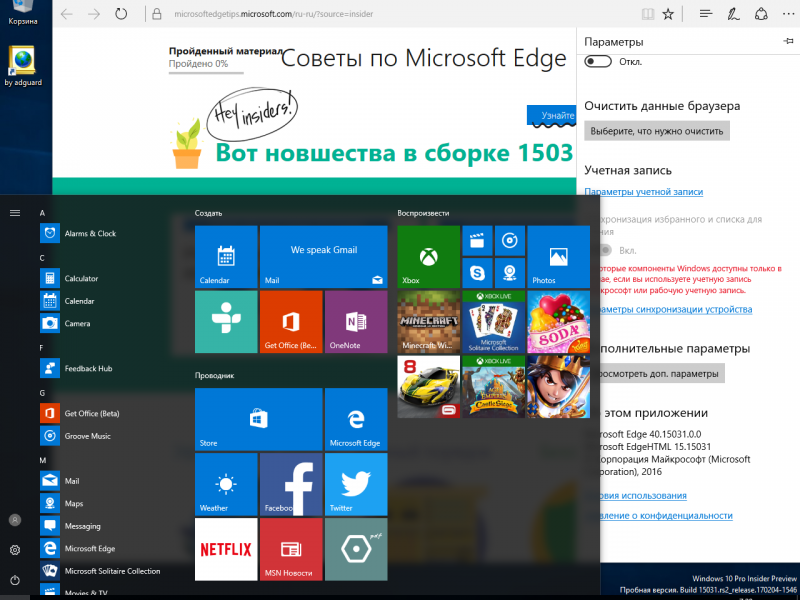Screen dimensions: 800x600
Task: Open Edge more actions ellipsis
Action: click(788, 14)
